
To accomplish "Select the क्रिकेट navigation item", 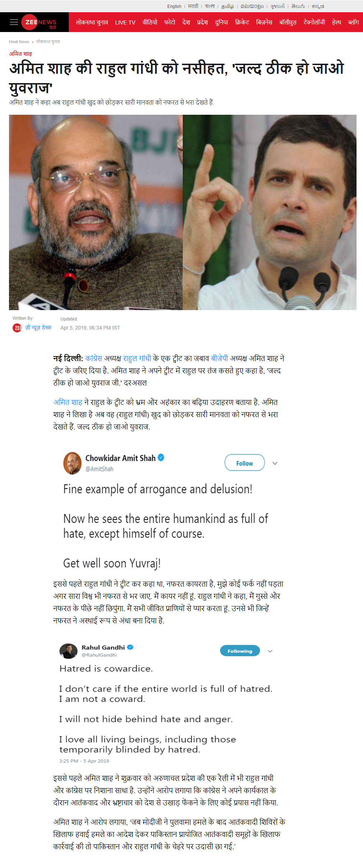I will [242, 22].
